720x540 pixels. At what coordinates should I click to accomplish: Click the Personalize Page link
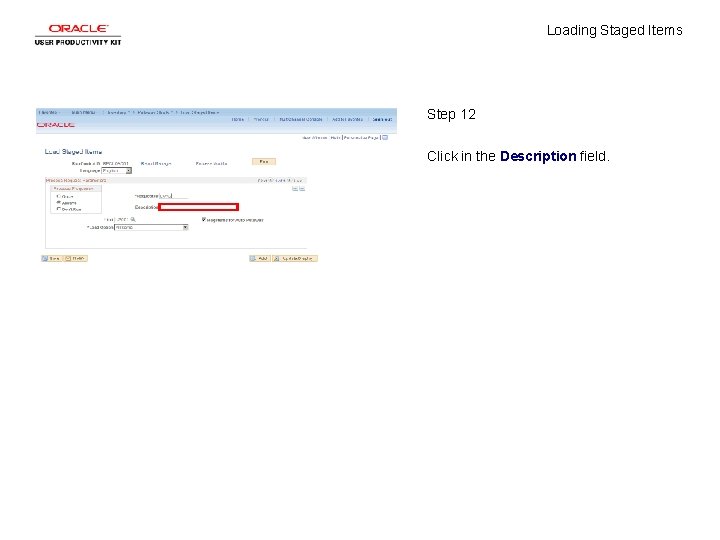coord(361,138)
